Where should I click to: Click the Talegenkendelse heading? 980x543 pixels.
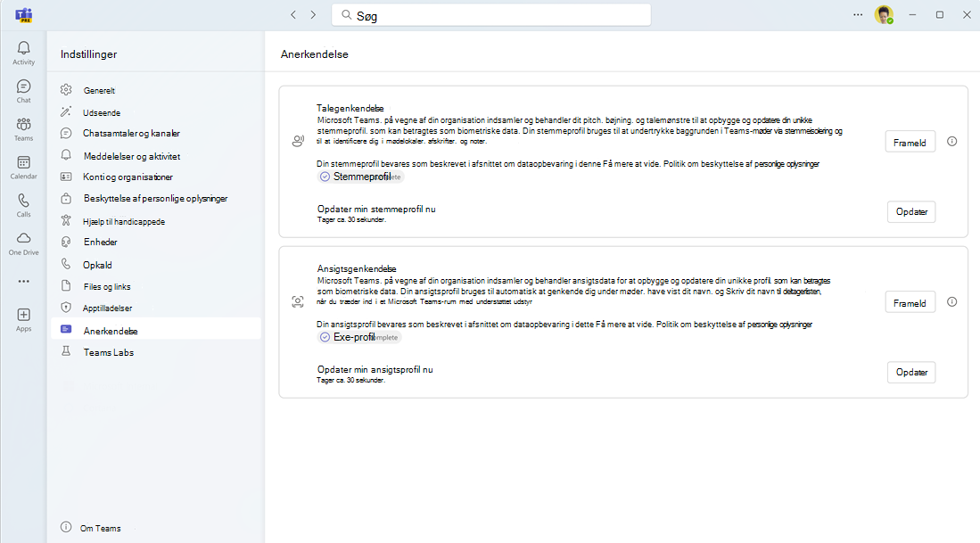point(350,108)
